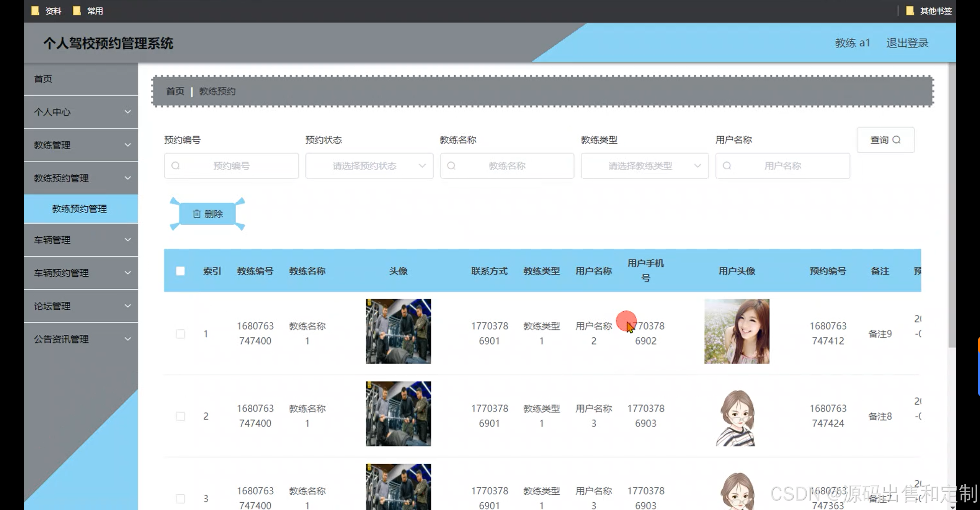
Task: Click the 资料 bookmark folder icon
Action: point(35,11)
